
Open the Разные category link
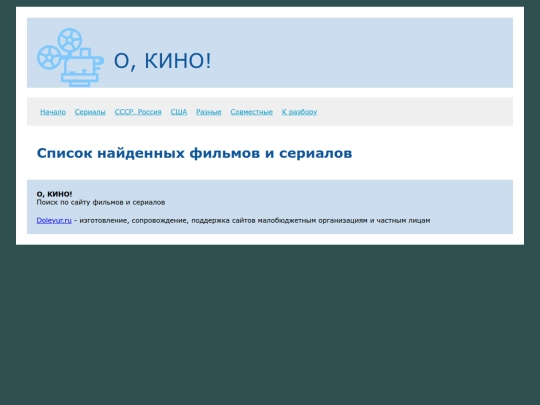tap(209, 112)
